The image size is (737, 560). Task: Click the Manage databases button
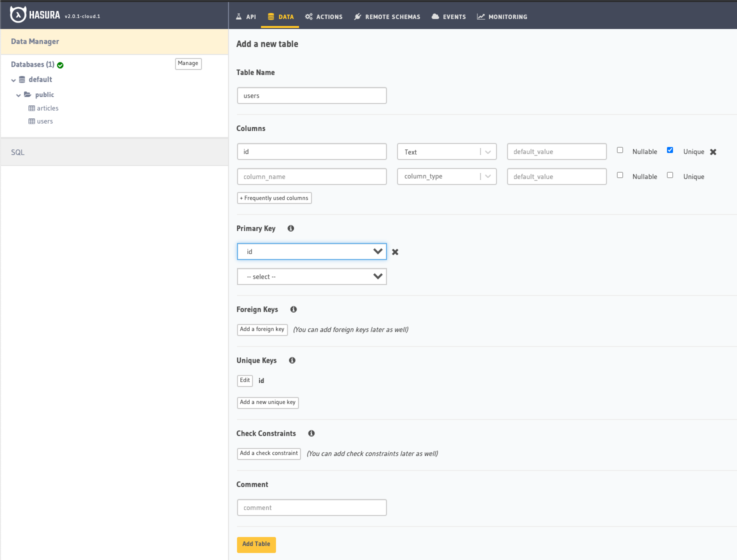point(188,63)
